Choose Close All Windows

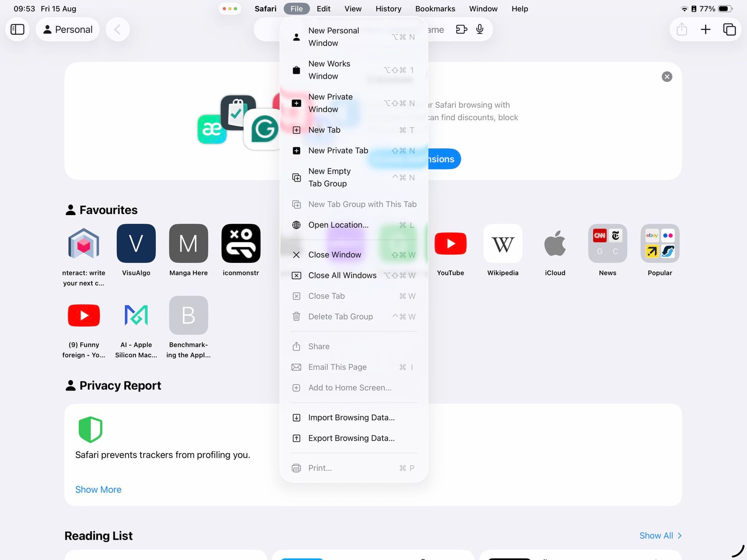click(354, 275)
